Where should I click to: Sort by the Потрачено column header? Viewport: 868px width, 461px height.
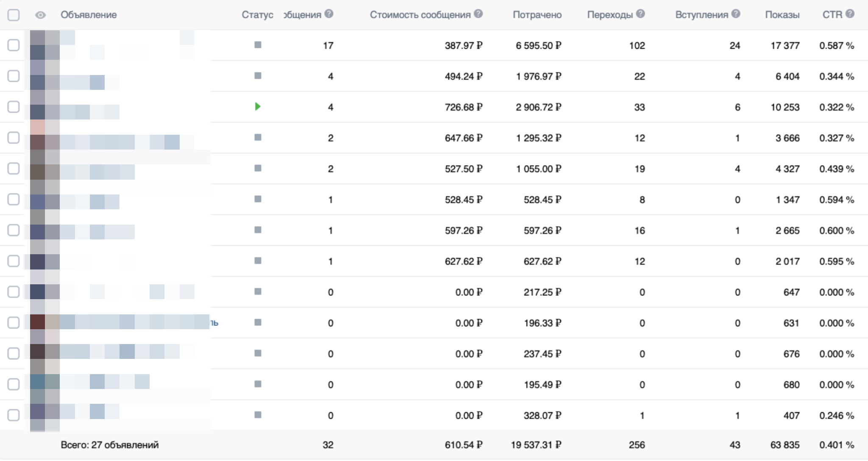pyautogui.click(x=537, y=15)
